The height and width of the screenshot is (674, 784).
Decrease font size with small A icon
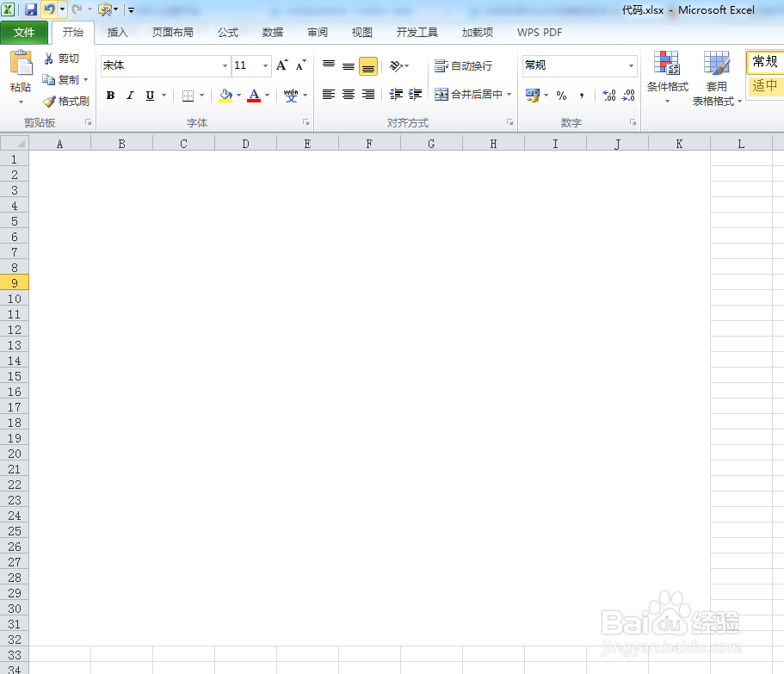pyautogui.click(x=300, y=65)
